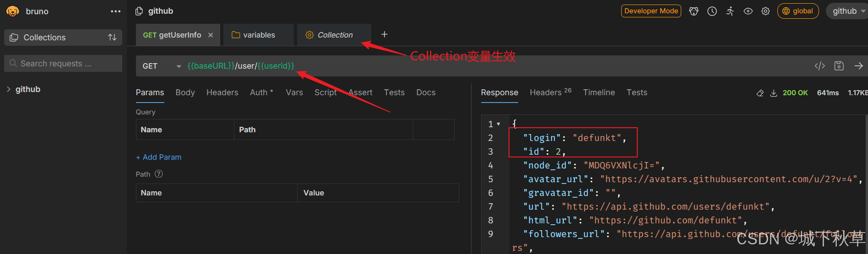
Task: Open the Collection settings tab
Action: 334,35
